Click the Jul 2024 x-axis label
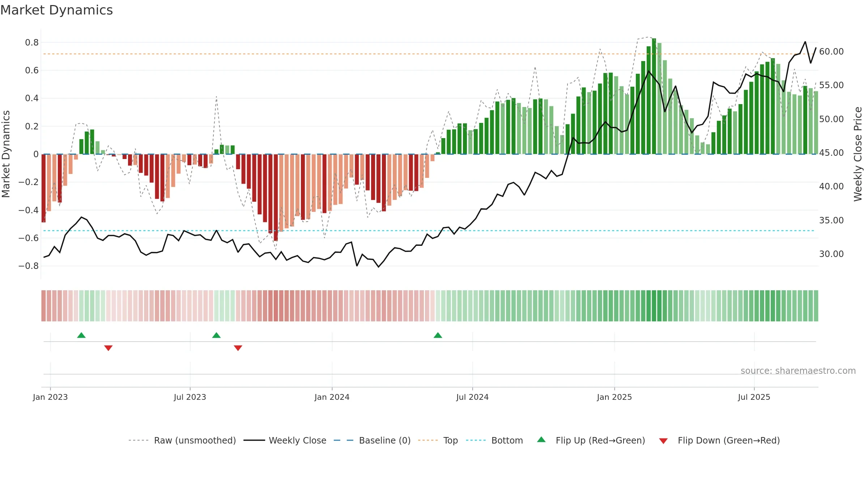The width and height of the screenshot is (868, 488). point(472,397)
